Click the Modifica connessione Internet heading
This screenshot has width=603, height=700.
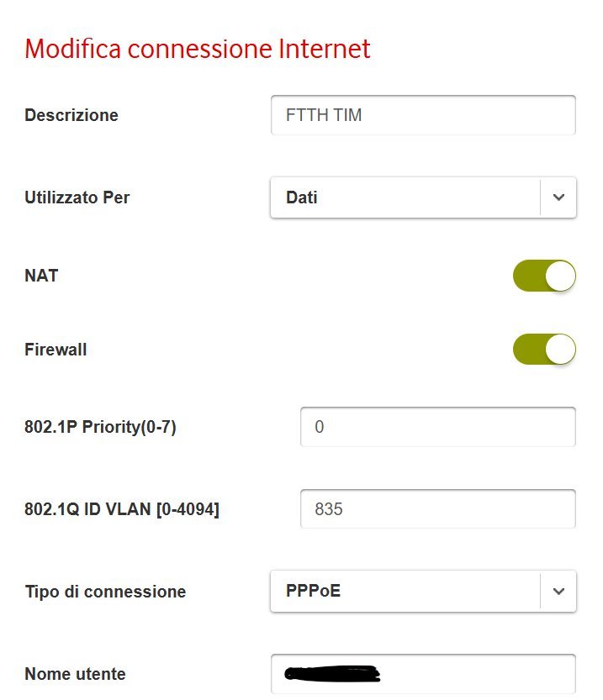(x=198, y=49)
